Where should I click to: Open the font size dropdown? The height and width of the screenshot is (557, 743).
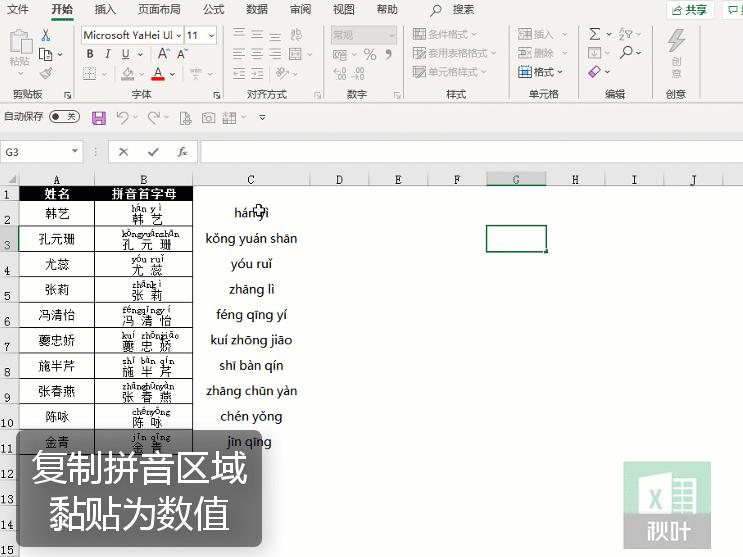tap(211, 35)
